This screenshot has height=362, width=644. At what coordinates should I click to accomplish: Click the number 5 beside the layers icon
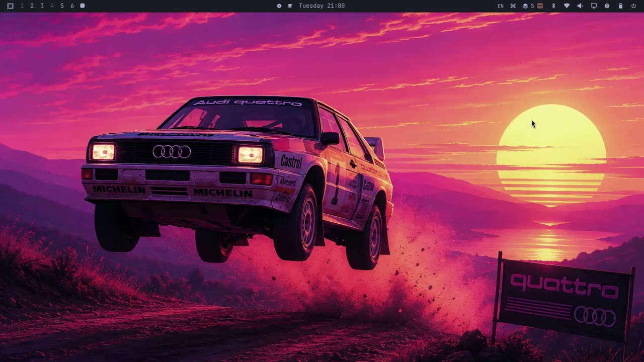point(532,6)
